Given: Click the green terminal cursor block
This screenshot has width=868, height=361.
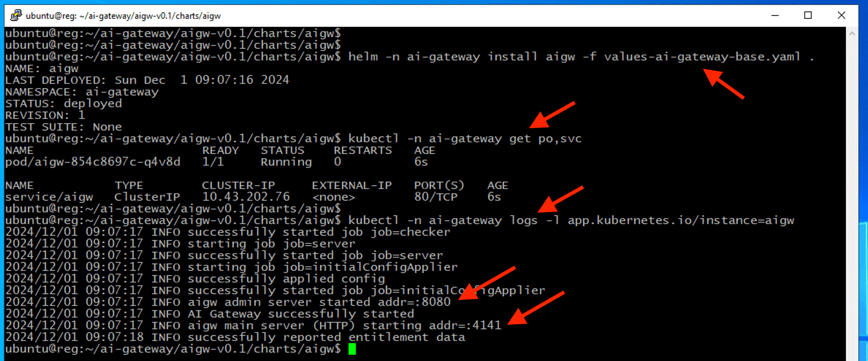Looking at the screenshot, I should [352, 349].
